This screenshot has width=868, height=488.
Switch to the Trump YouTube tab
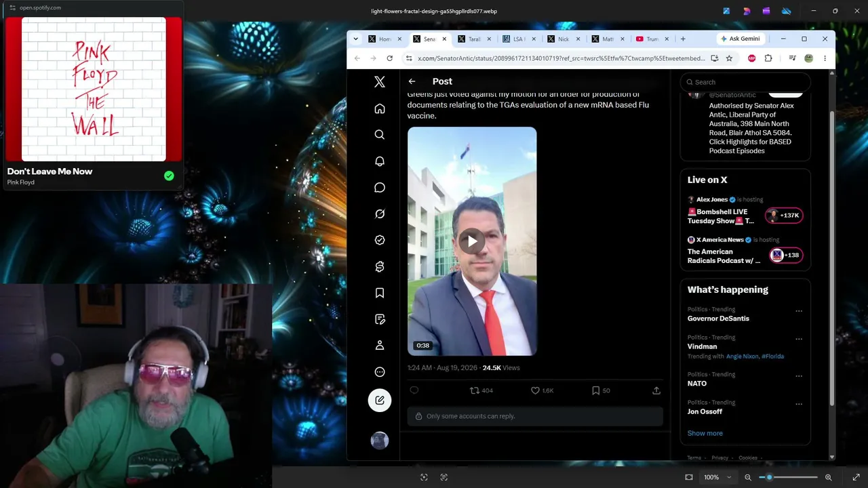(x=652, y=39)
